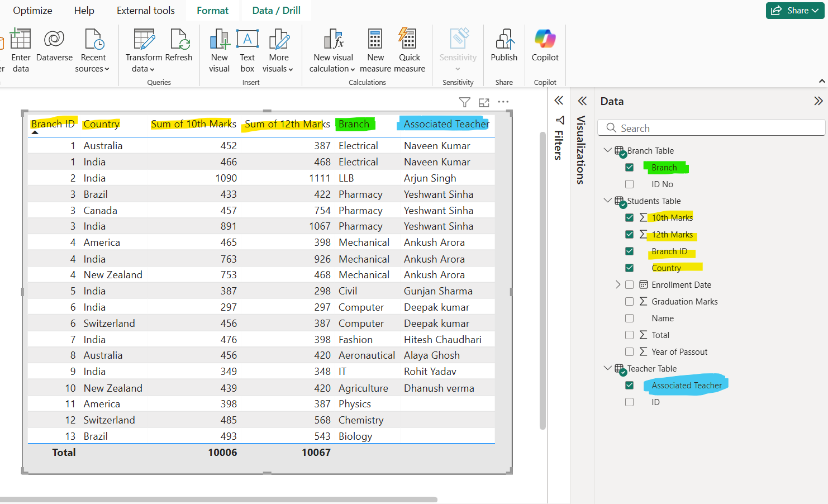Click Focus mode icon on table visual
Screen dimensions: 828x504
click(484, 102)
